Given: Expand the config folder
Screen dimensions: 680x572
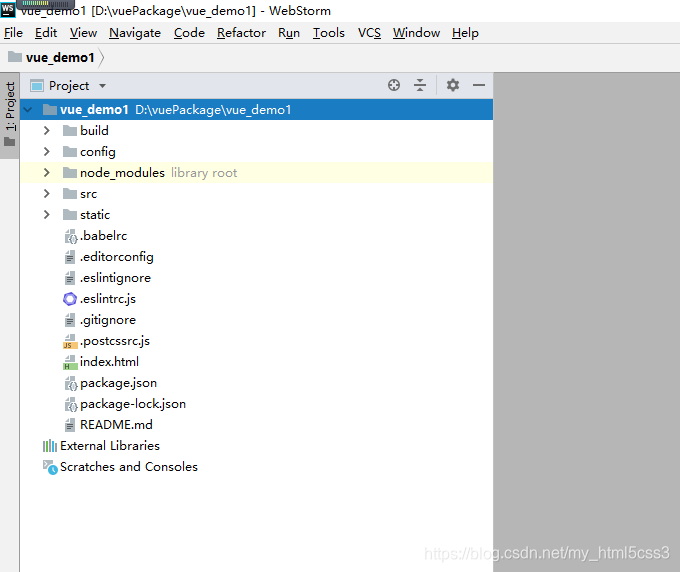Looking at the screenshot, I should [47, 151].
